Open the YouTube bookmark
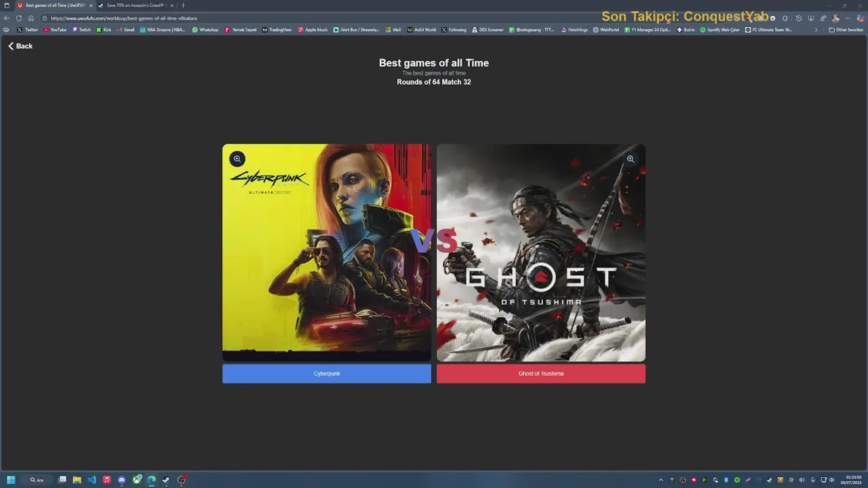The image size is (868, 488). click(x=55, y=30)
